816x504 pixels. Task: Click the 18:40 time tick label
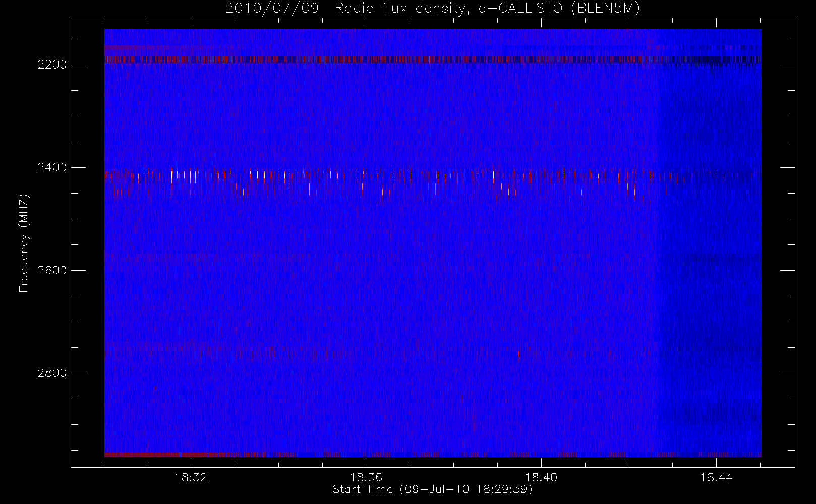(x=541, y=477)
